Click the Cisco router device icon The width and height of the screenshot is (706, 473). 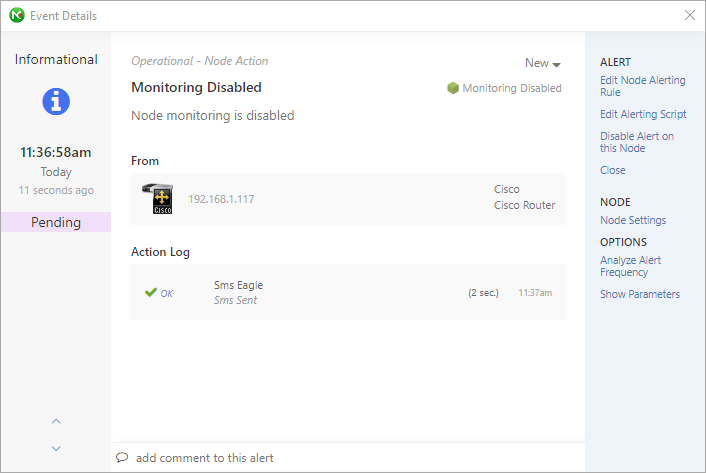(x=158, y=198)
